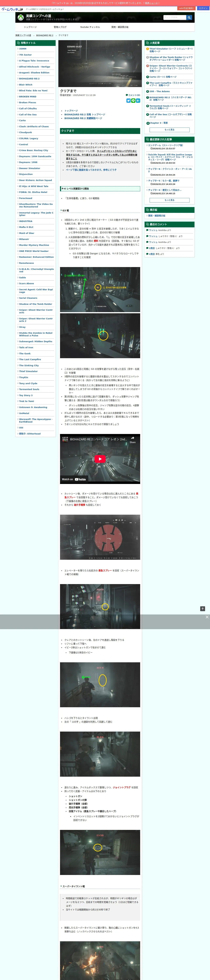210x980 pixels.
Task: Open 野狗子: Slitterhead sidebar link
Action: [30, 434]
